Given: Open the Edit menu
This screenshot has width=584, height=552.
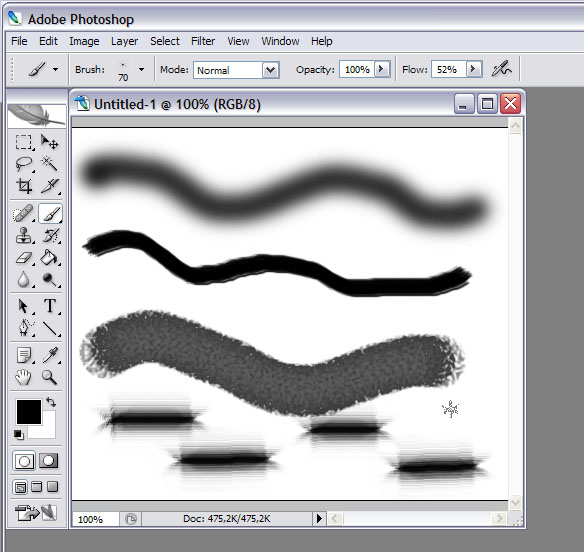Looking at the screenshot, I should (x=48, y=41).
